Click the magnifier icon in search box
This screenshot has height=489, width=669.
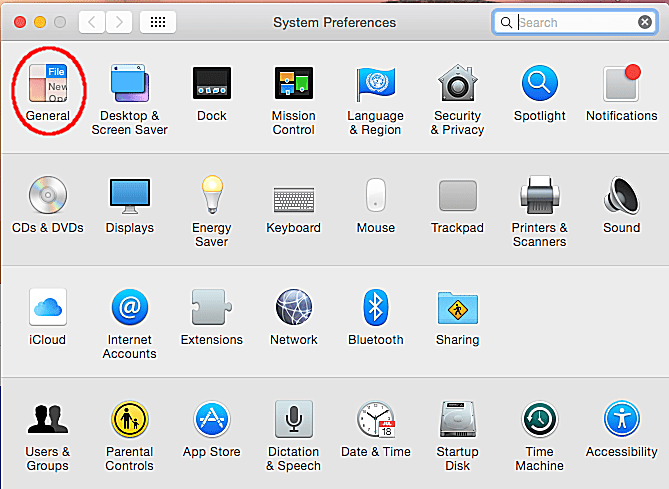pos(506,22)
